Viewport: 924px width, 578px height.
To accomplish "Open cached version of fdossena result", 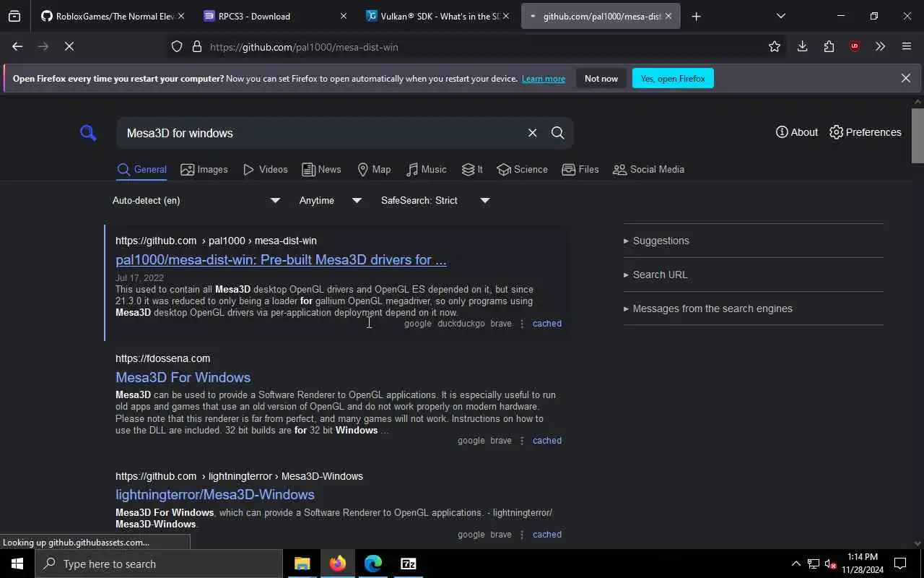I will (x=546, y=441).
